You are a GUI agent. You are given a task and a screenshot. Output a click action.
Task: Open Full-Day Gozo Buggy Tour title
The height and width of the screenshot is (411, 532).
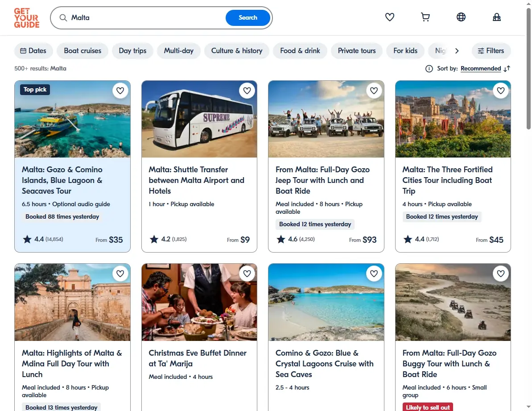click(449, 364)
